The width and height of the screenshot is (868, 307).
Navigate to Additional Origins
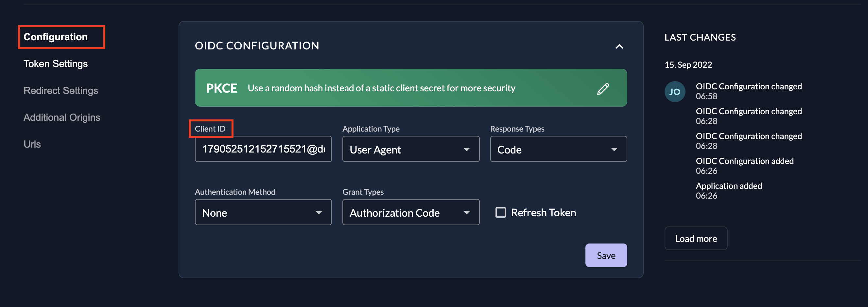coord(62,117)
